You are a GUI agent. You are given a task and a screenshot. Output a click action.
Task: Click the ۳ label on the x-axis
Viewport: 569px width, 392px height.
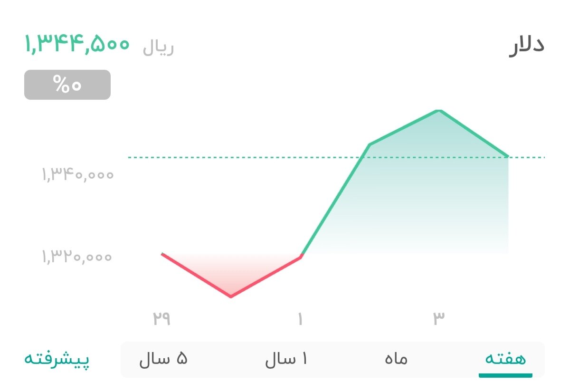coord(439,318)
